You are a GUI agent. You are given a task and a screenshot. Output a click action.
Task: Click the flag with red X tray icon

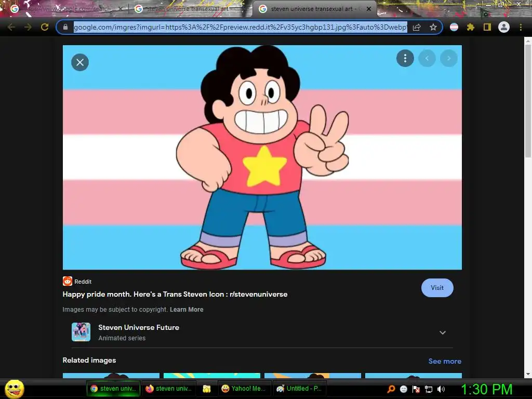pyautogui.click(x=416, y=389)
